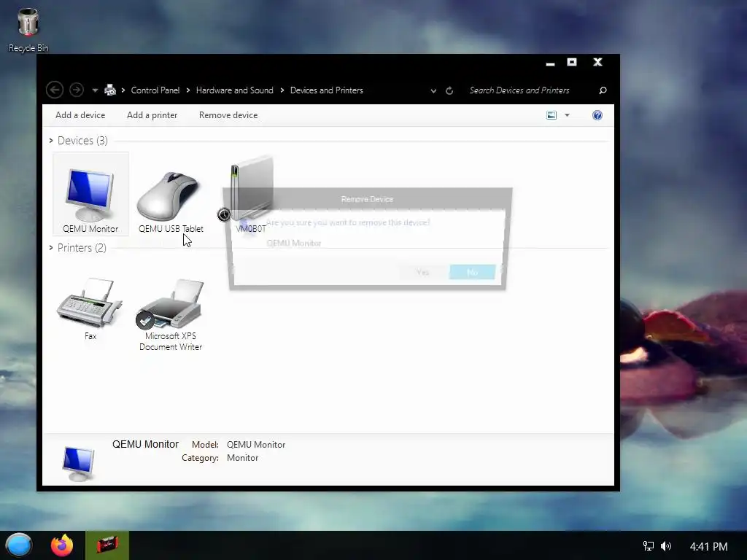Click Remove device in toolbar
This screenshot has height=560, width=747.
coord(228,115)
